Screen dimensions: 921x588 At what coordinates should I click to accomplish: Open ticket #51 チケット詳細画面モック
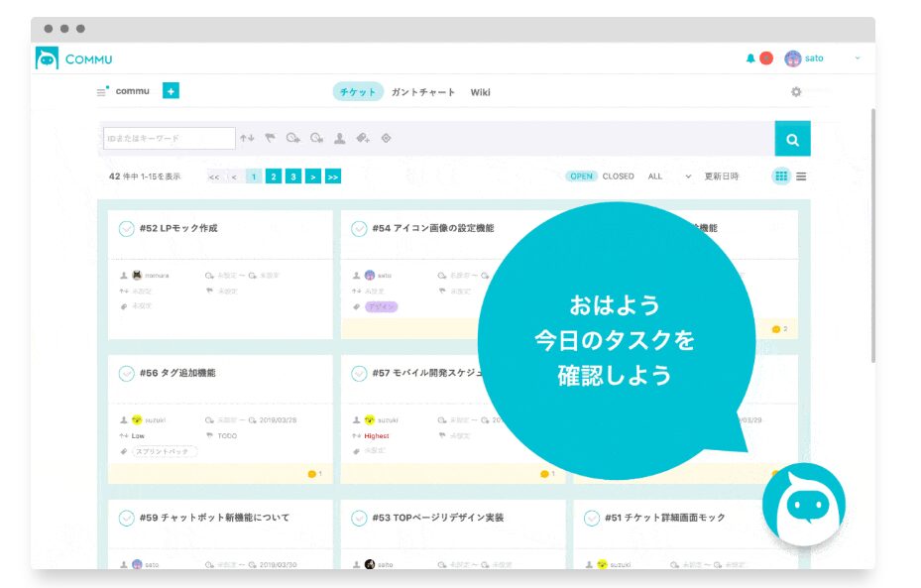pyautogui.click(x=665, y=518)
